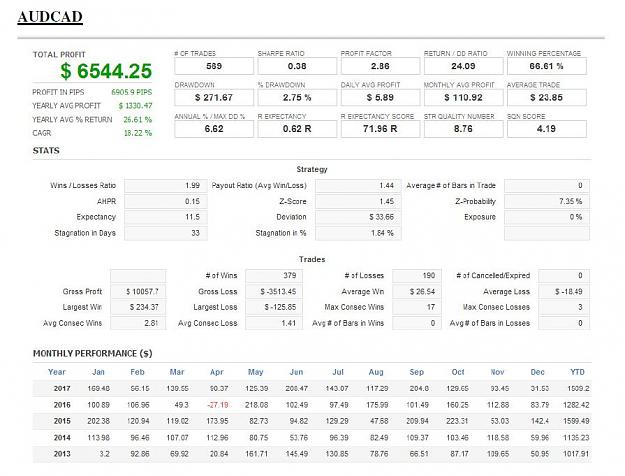The image size is (625, 476).
Task: Click the Return / DD Ratio box 24.09
Action: (463, 66)
